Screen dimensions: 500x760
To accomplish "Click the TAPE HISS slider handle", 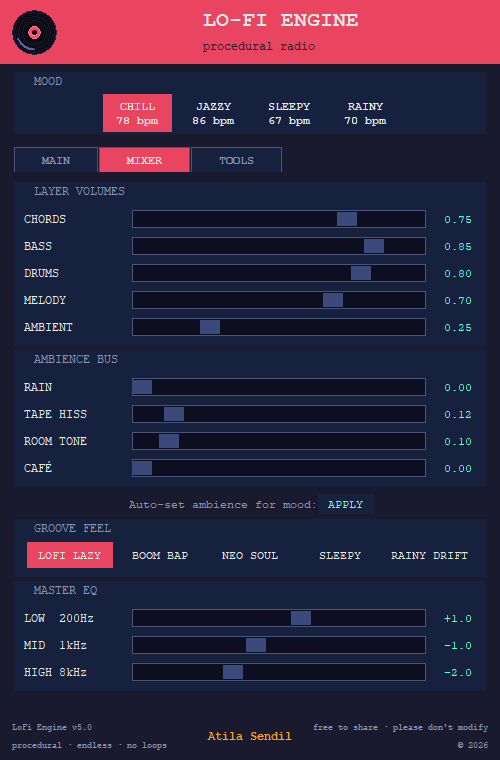I will (174, 414).
